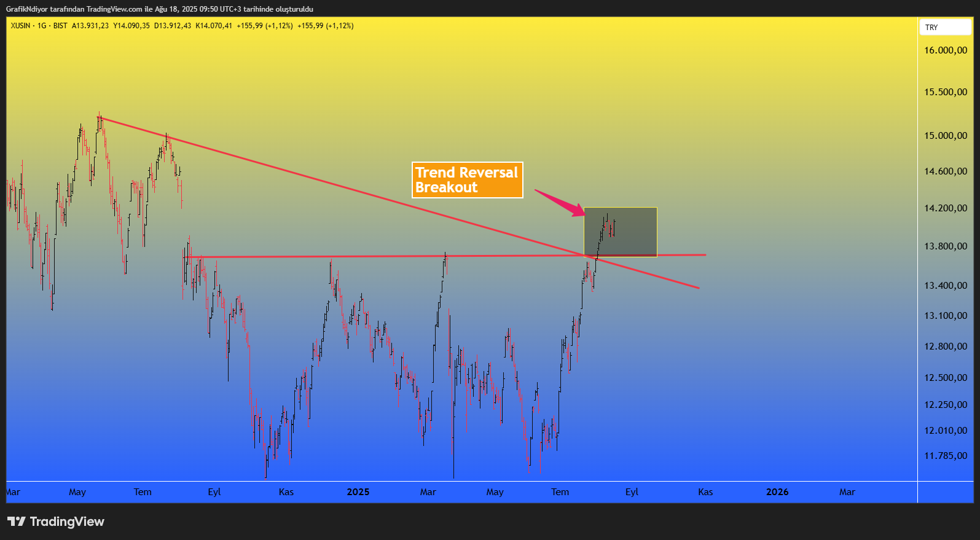The width and height of the screenshot is (980, 540).
Task: Click the pink arrow pointing at breakout
Action: 559,203
